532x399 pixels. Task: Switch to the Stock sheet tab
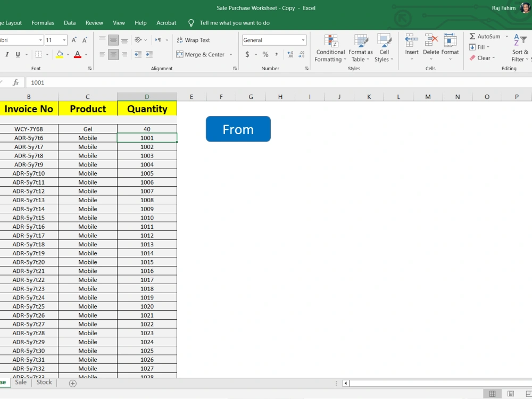[x=44, y=382]
